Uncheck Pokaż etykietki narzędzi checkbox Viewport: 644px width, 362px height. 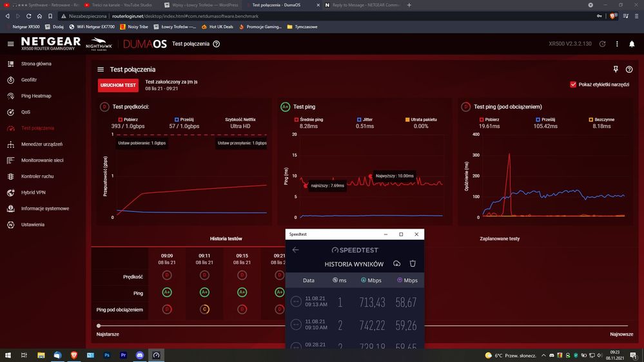point(573,84)
